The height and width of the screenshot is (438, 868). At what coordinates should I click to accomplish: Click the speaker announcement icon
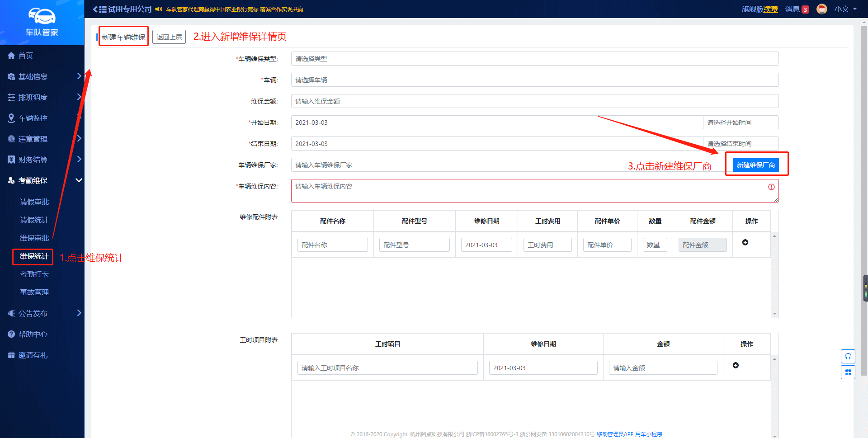(x=159, y=9)
